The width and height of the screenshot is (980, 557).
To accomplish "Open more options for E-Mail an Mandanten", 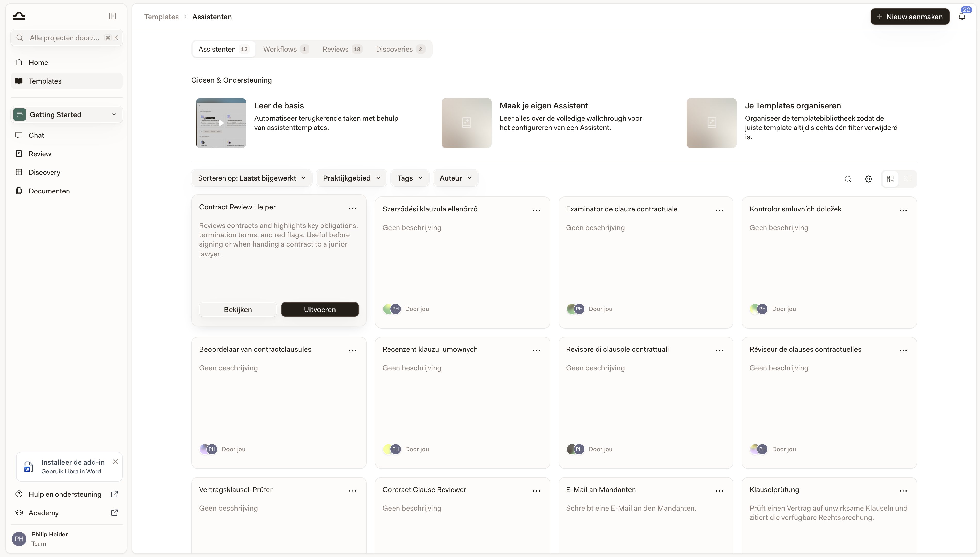I will (x=720, y=491).
